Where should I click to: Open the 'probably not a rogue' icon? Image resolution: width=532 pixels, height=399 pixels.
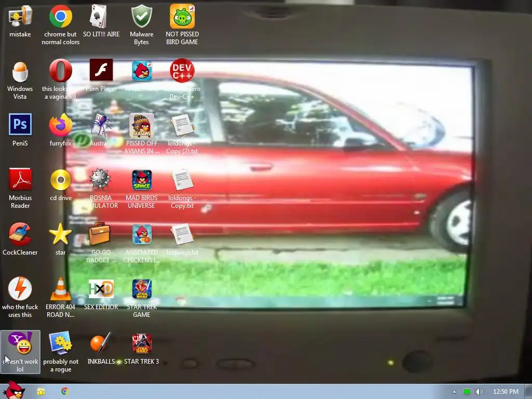[60, 343]
